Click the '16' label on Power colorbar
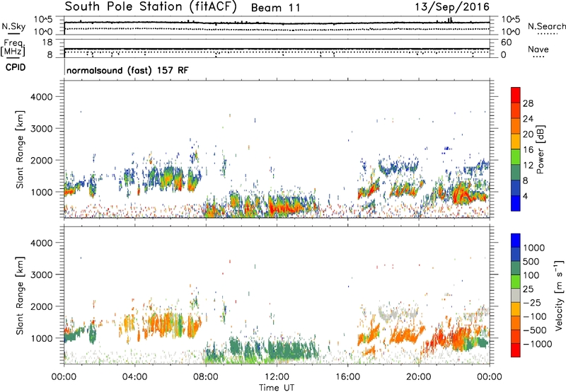The image size is (566, 392). (x=528, y=150)
